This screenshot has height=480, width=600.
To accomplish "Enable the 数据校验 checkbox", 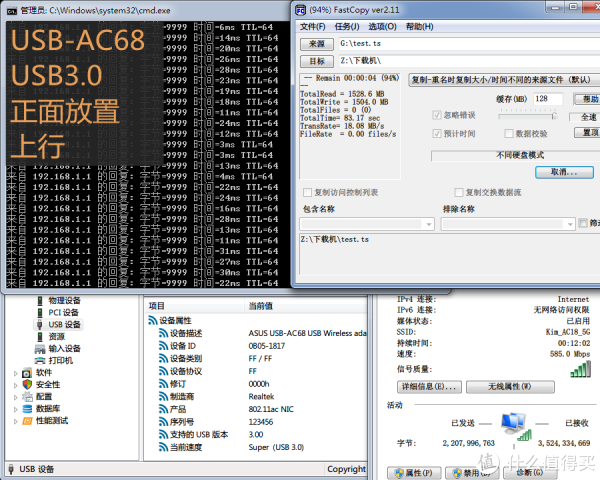I will coord(509,134).
